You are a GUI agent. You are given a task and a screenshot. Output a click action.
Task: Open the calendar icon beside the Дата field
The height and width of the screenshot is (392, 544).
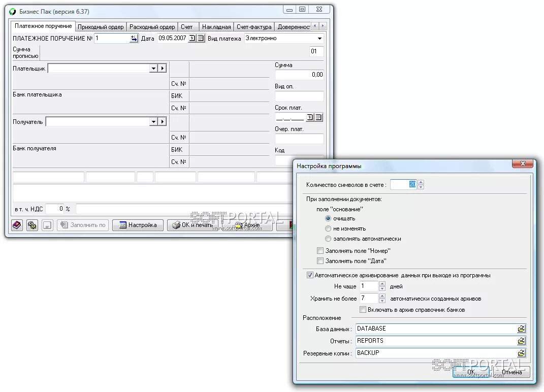tap(201, 38)
